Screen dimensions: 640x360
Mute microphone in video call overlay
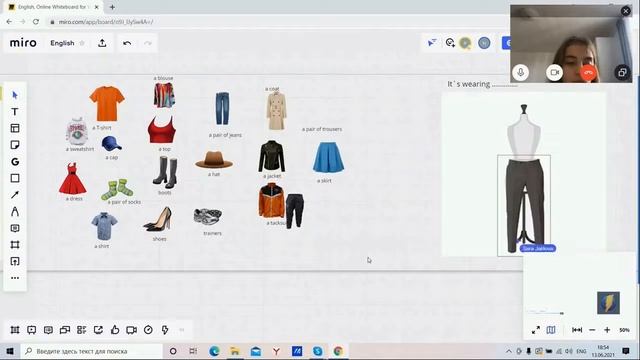click(521, 72)
